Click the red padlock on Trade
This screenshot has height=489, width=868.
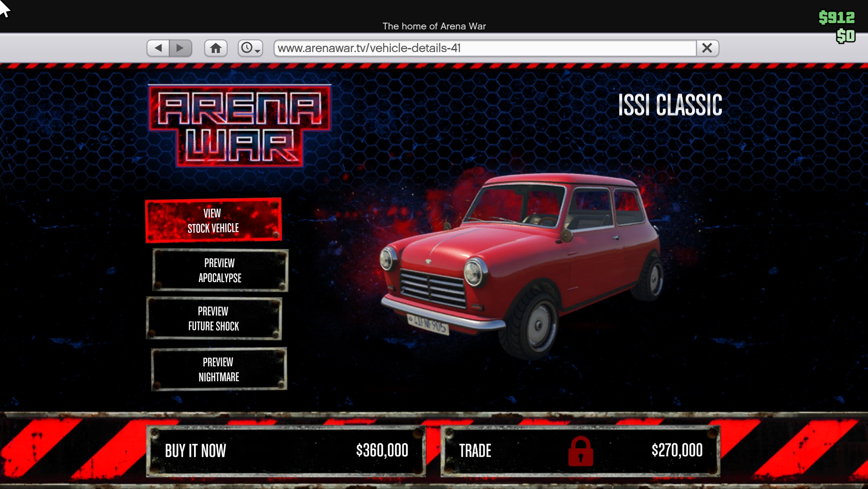tap(581, 451)
